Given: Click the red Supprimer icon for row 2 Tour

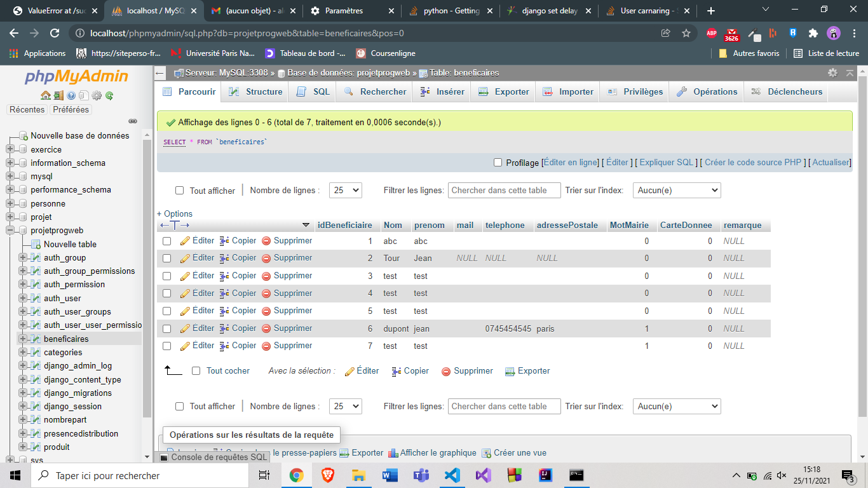Looking at the screenshot, I should (266, 258).
